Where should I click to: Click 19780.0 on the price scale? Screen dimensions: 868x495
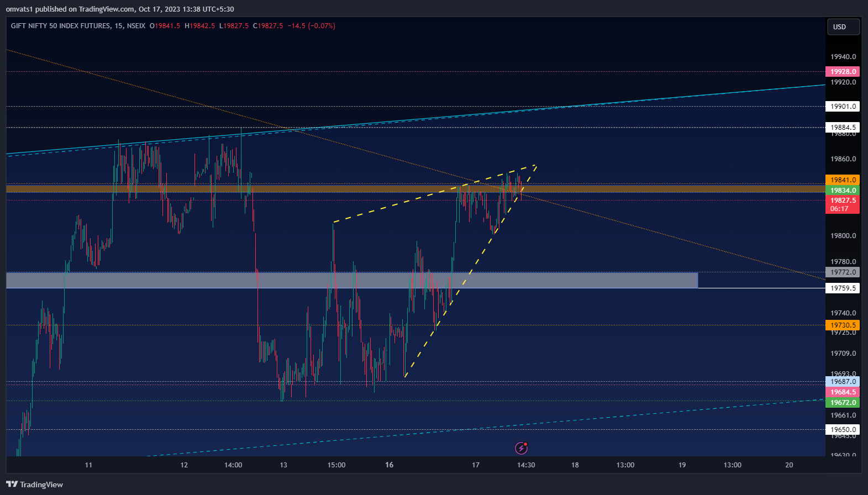(x=843, y=262)
